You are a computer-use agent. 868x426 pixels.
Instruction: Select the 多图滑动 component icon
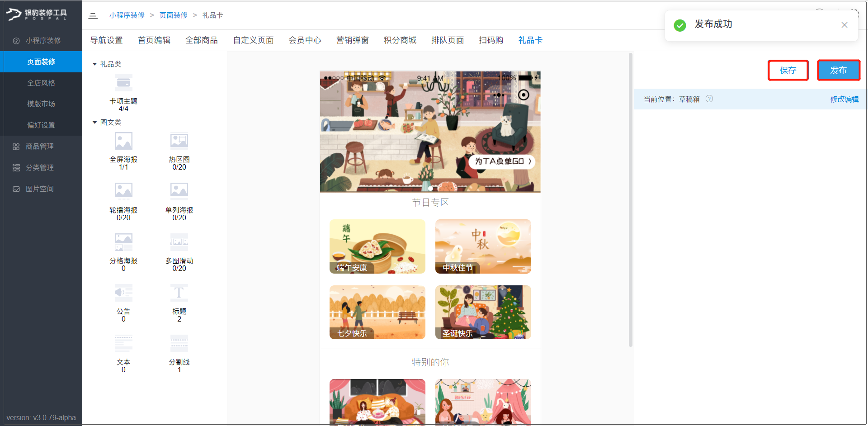[179, 242]
